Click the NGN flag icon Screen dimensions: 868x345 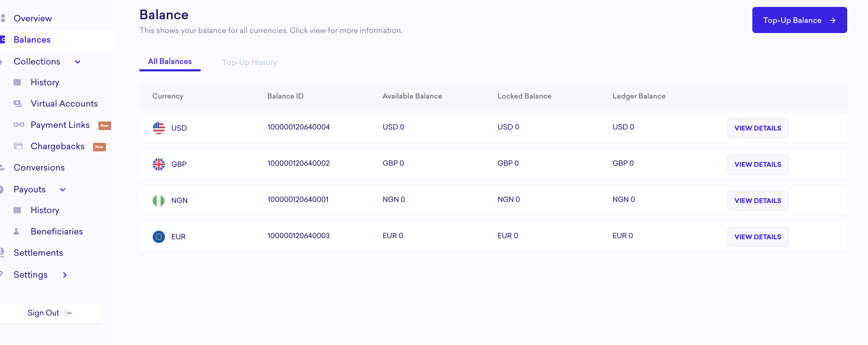pyautogui.click(x=159, y=200)
